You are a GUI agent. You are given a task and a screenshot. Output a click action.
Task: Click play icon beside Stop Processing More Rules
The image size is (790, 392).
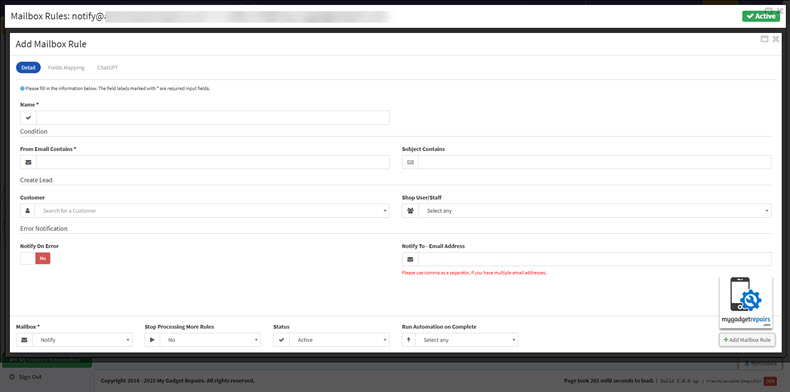point(153,340)
